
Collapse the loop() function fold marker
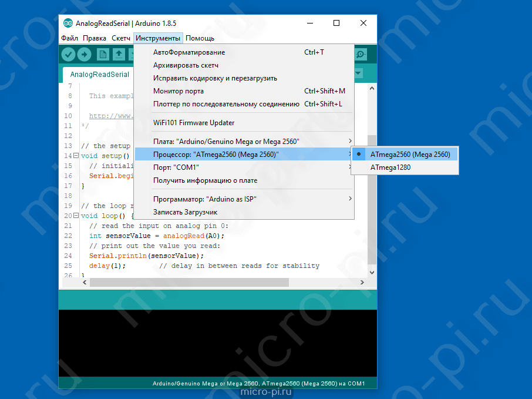pyautogui.click(x=75, y=216)
